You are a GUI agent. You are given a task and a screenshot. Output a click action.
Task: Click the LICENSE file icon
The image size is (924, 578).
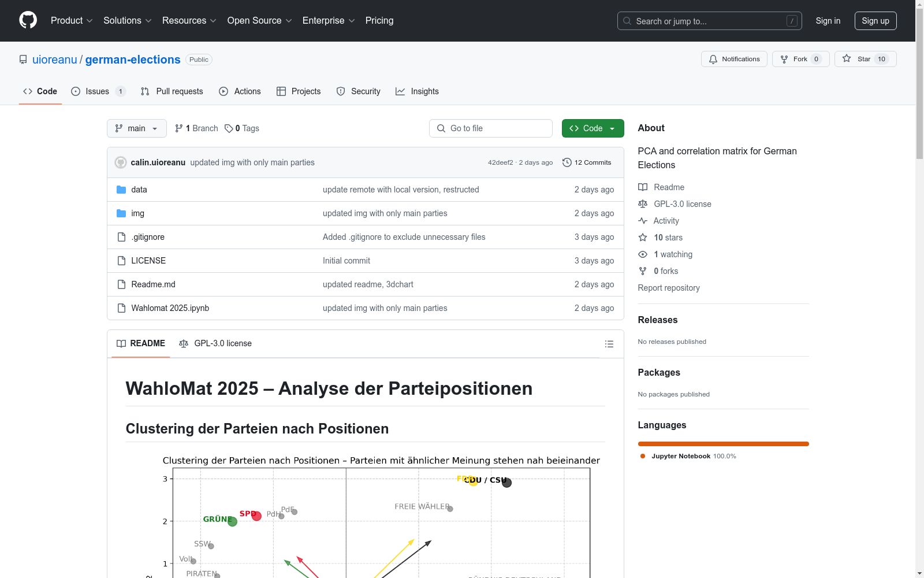121,261
